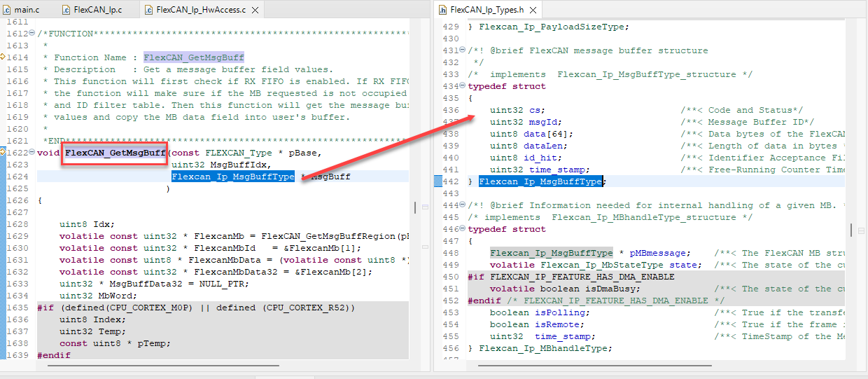Image resolution: width=868 pixels, height=379 pixels.
Task: Click line number 442 in right editor gutter
Action: tap(451, 181)
